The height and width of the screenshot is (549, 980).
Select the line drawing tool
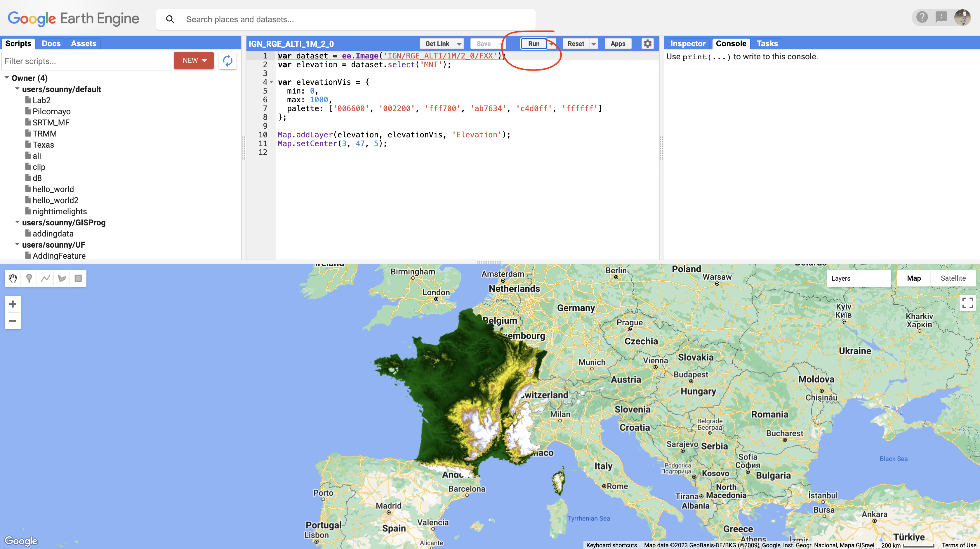tap(45, 278)
